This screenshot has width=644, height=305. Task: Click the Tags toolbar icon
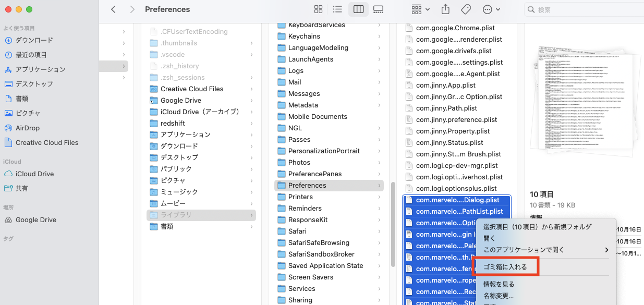(466, 9)
